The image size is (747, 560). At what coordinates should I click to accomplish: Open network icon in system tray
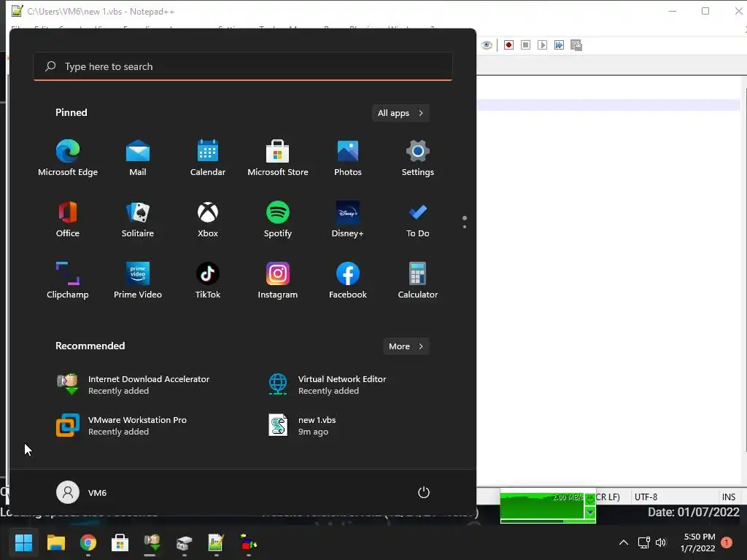(643, 542)
